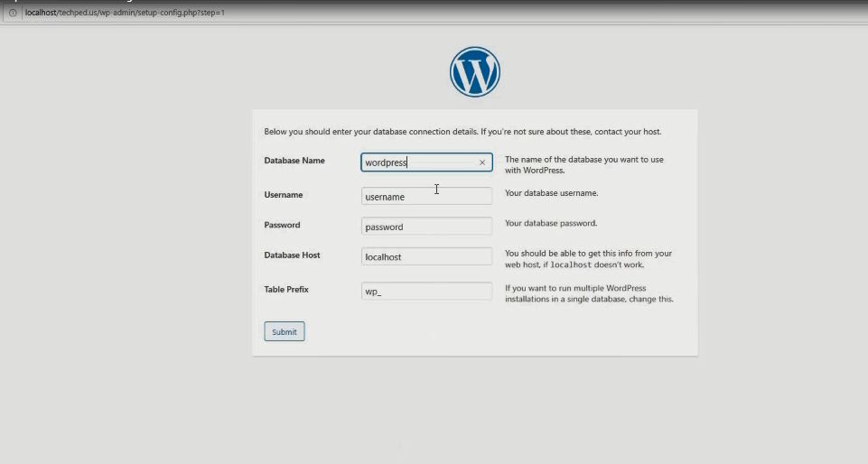Focus the Password input box
The image size is (868, 464).
click(x=426, y=227)
